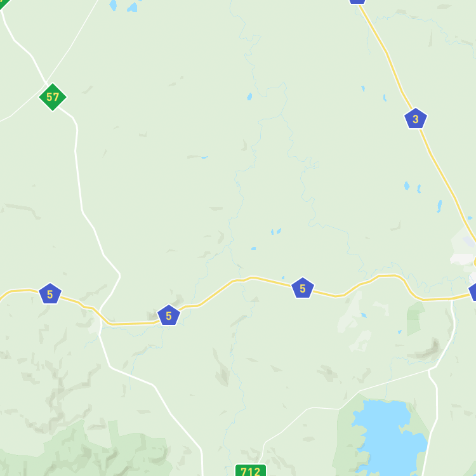Click the green route 712 shield
Image resolution: width=476 pixels, height=476 pixels.
251,470
